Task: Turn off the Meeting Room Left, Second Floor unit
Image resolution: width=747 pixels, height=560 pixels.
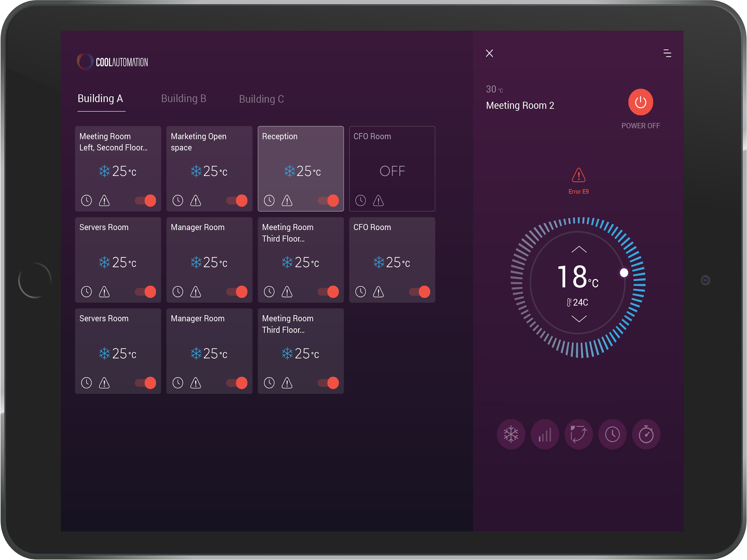Action: [x=145, y=201]
